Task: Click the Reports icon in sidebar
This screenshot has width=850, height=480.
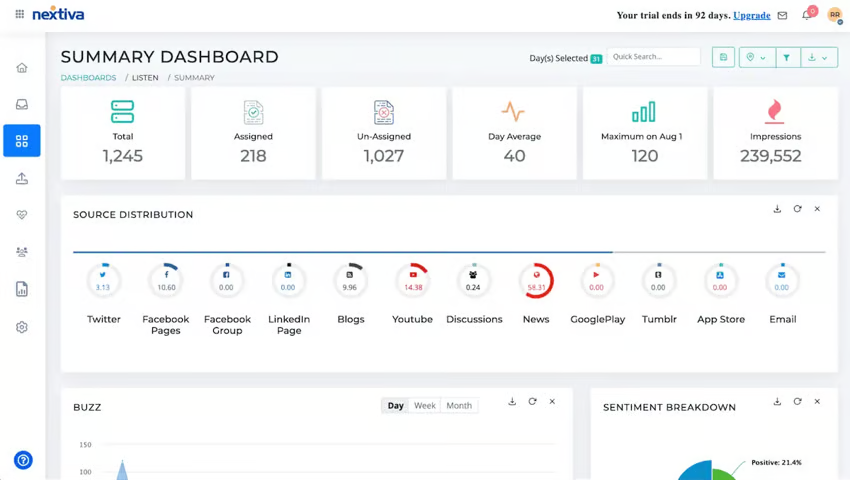Action: (22, 290)
